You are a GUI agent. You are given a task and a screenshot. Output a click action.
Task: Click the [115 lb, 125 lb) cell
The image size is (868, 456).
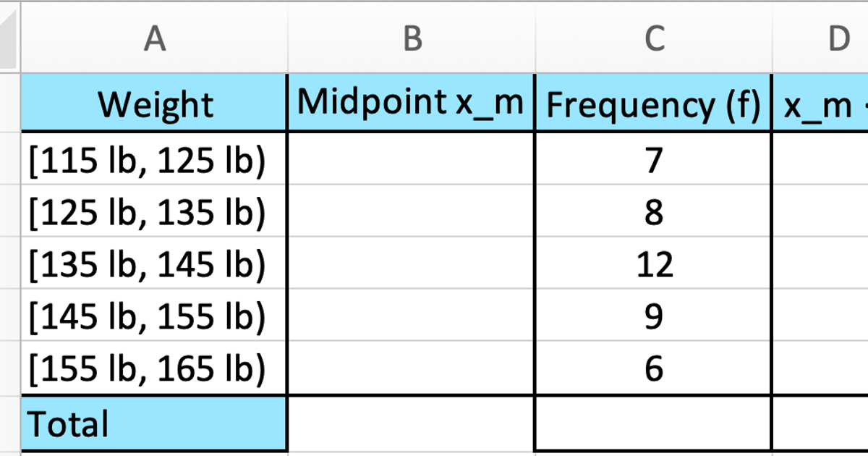tap(154, 159)
